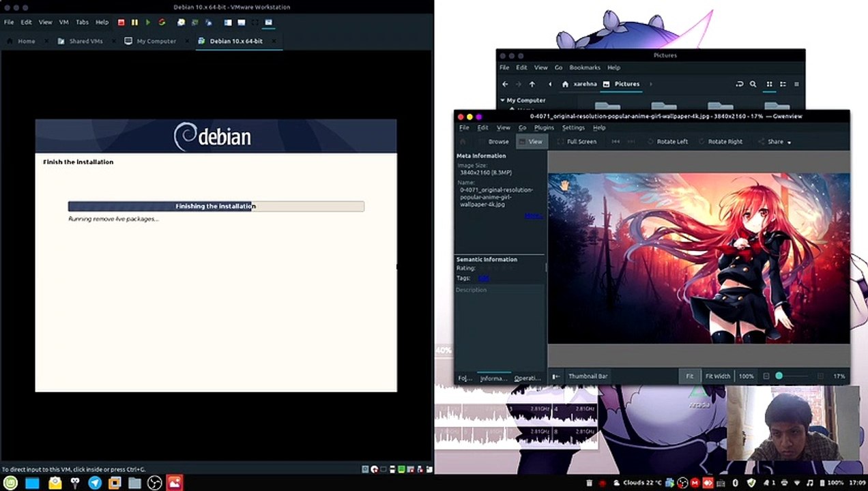This screenshot has width=868, height=491.
Task: Toggle Fit zoom button in Gwenview
Action: [689, 376]
